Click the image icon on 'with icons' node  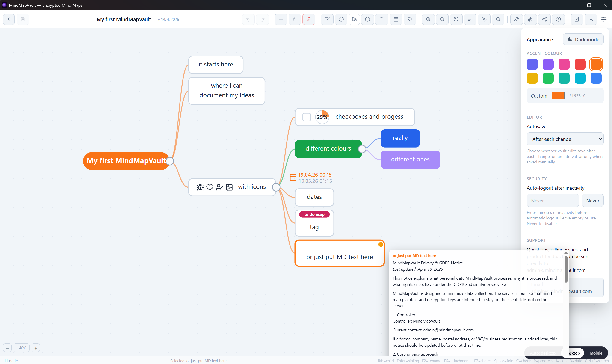tap(229, 187)
